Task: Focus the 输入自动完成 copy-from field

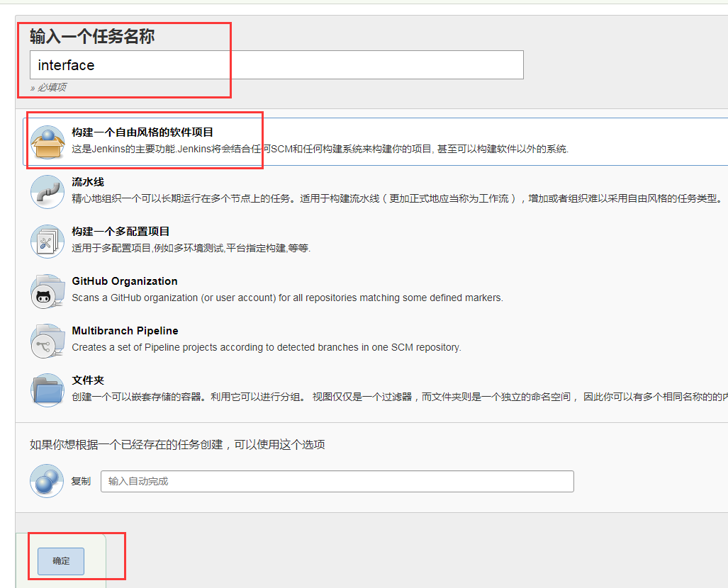Action: [337, 481]
